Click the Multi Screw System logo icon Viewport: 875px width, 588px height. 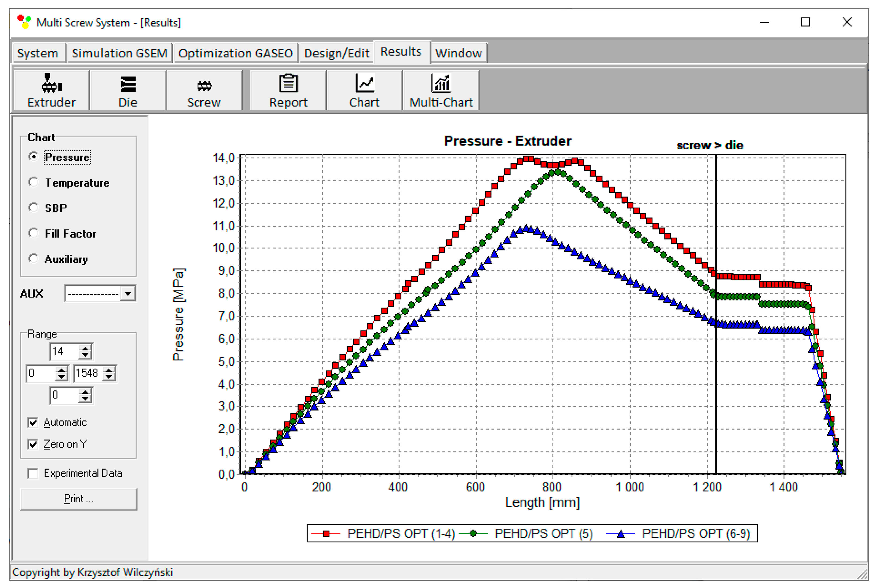(x=24, y=22)
